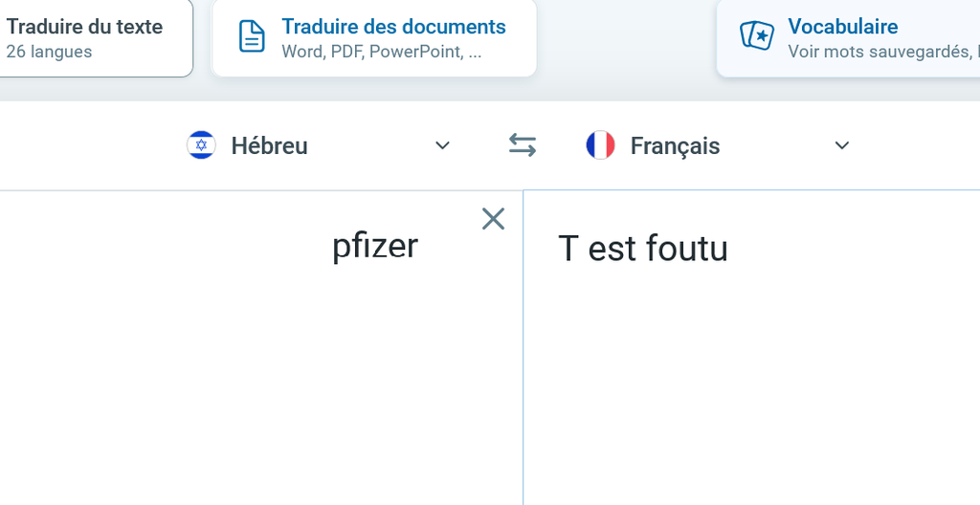Swap source and target languages
Screen dimensions: 980x505
[x=522, y=145]
